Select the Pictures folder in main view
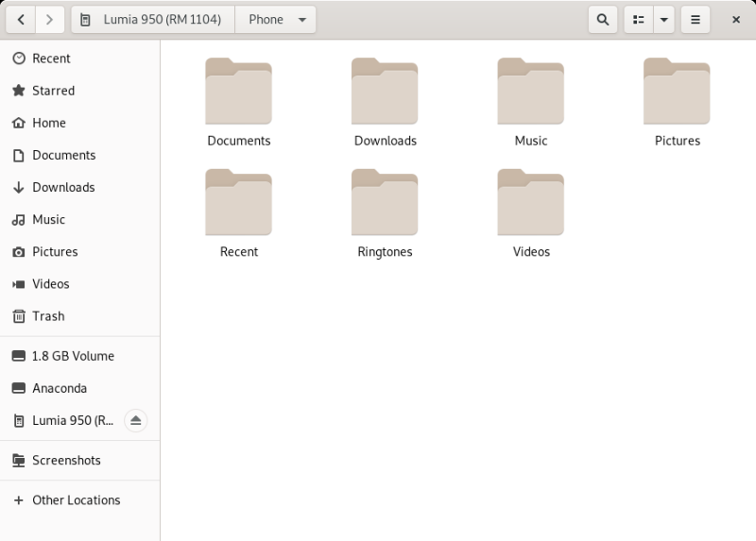756x541 pixels. (677, 101)
